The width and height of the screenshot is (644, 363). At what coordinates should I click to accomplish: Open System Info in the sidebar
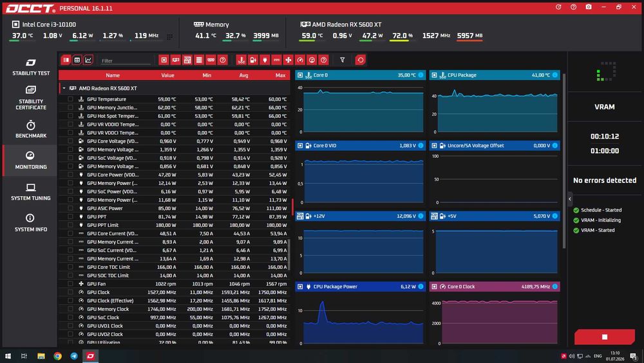[x=31, y=223]
